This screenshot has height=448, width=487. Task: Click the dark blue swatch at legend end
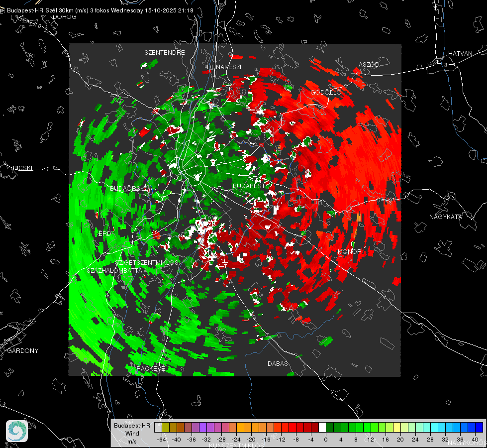pos(479,427)
